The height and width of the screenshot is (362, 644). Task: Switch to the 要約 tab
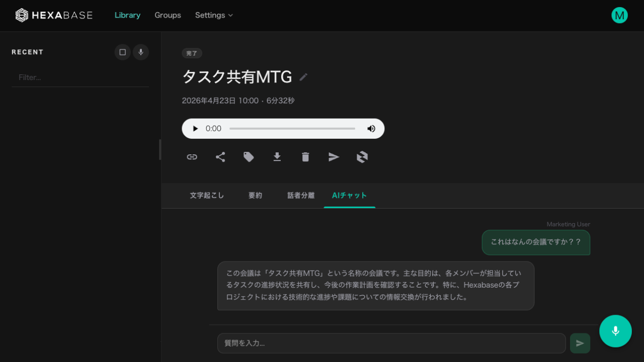[x=255, y=196]
